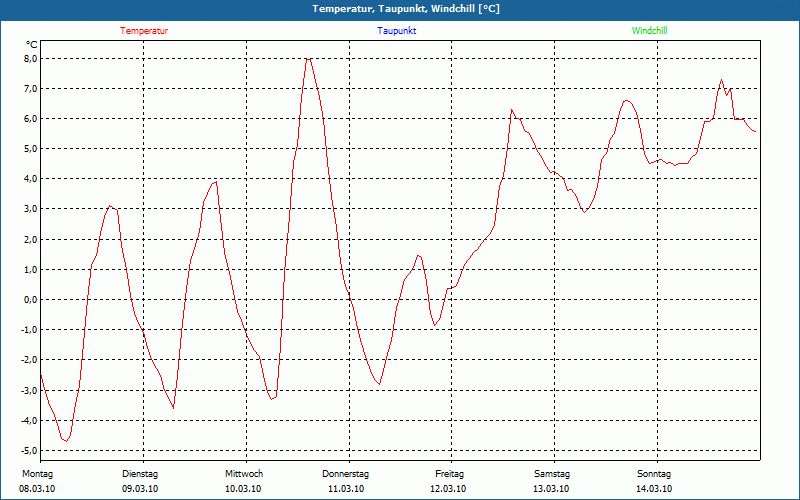Select the Dienstag day label
This screenshot has width=800, height=500.
[x=140, y=474]
